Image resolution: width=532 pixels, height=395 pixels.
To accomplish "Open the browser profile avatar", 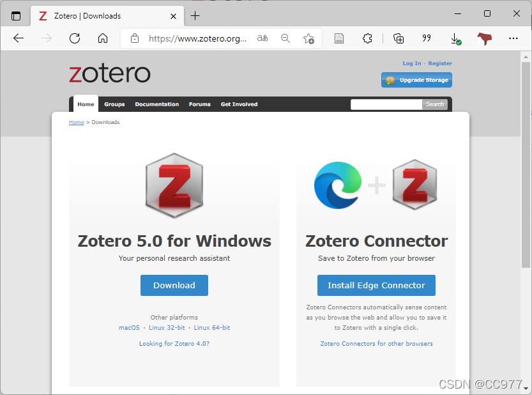I will [x=485, y=38].
